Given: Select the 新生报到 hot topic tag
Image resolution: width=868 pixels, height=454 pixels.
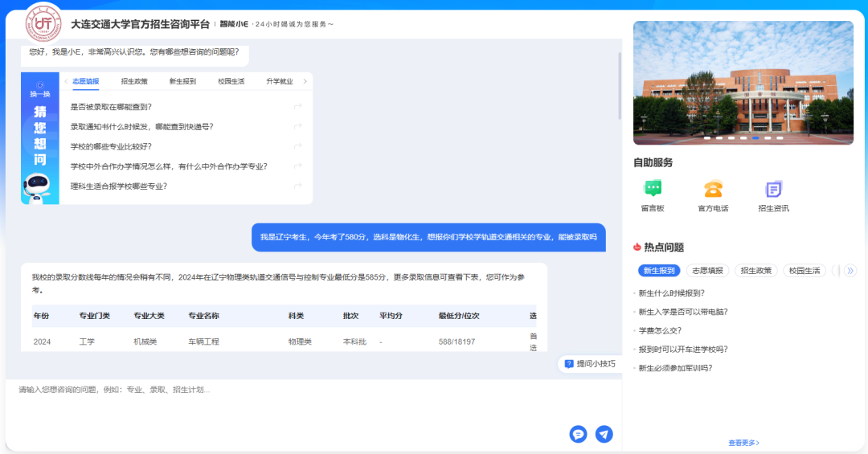Looking at the screenshot, I should (658, 271).
